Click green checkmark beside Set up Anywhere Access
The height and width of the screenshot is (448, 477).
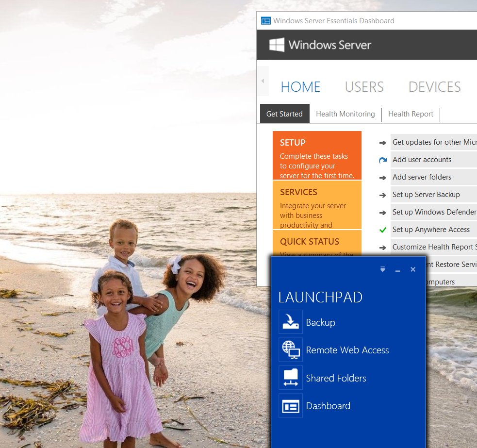tap(383, 230)
